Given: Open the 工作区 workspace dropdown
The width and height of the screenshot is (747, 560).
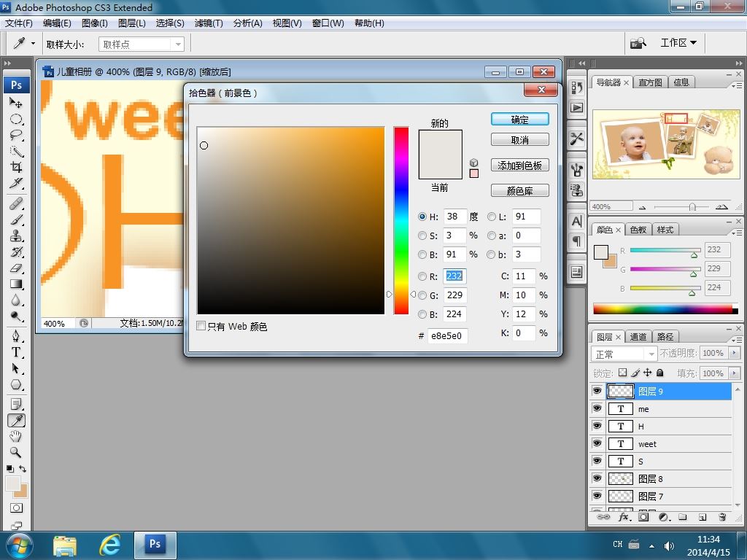Looking at the screenshot, I should (x=678, y=43).
